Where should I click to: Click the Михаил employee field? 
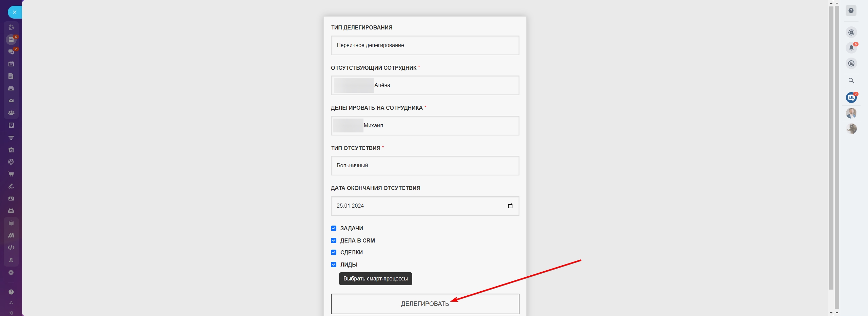425,126
